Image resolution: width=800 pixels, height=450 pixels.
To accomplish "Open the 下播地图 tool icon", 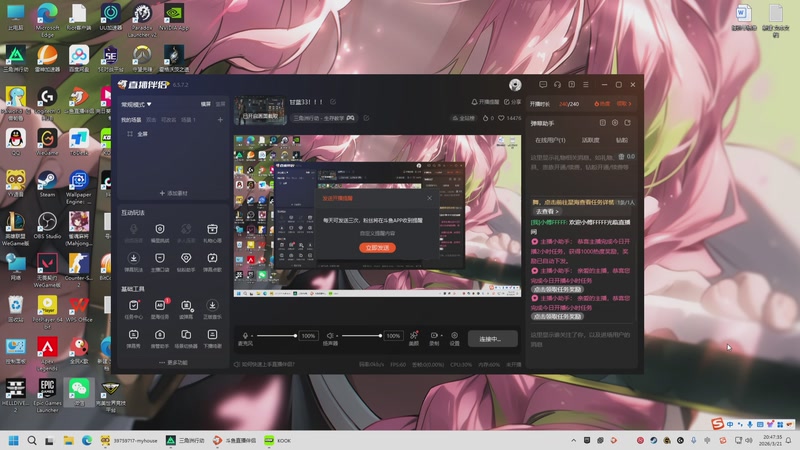I will [x=212, y=338].
